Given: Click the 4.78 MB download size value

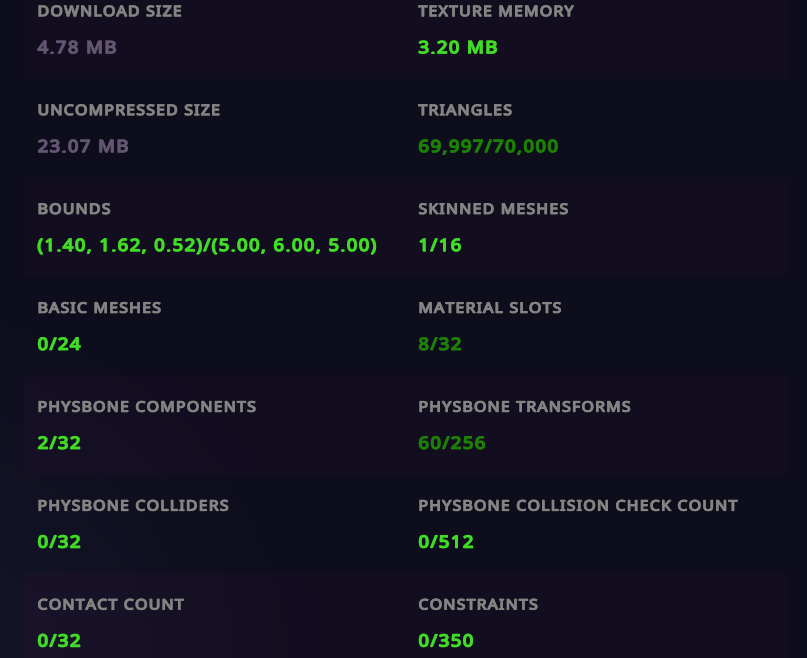Looking at the screenshot, I should [77, 47].
